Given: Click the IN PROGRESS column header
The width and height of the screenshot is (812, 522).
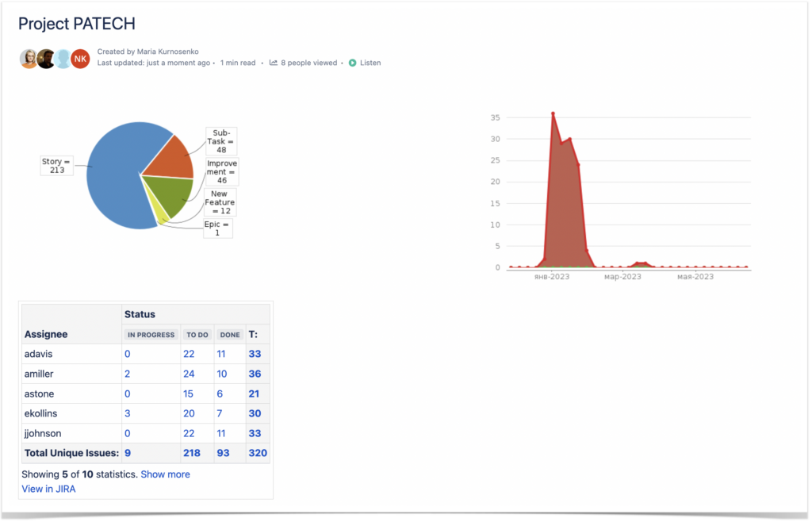Looking at the screenshot, I should [x=151, y=334].
